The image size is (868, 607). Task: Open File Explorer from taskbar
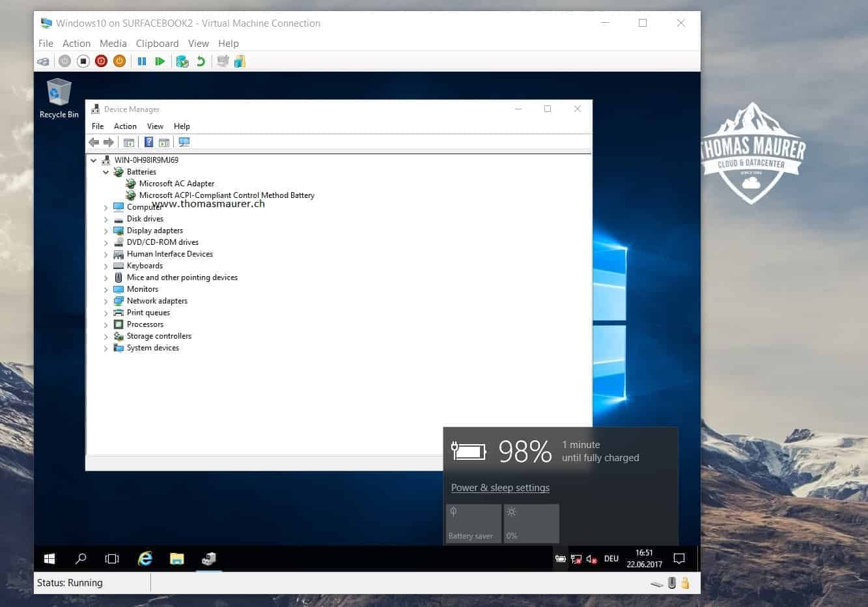[176, 559]
